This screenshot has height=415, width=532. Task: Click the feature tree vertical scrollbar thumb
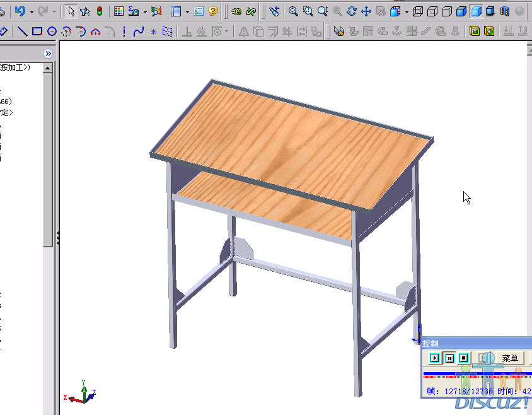(x=47, y=160)
